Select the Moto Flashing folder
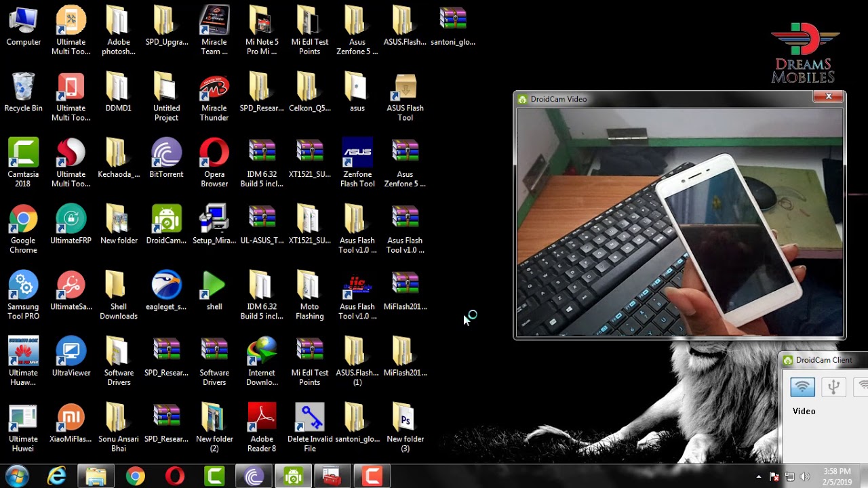This screenshot has width=868, height=488. pyautogui.click(x=310, y=296)
